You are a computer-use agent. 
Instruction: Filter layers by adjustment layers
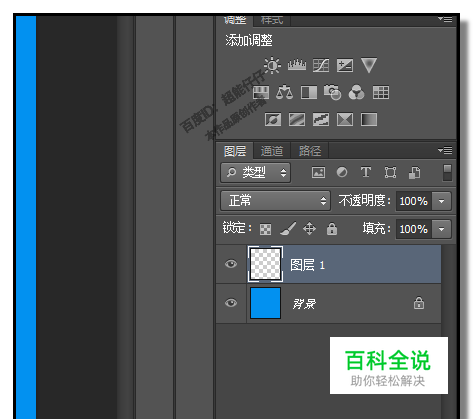342,172
